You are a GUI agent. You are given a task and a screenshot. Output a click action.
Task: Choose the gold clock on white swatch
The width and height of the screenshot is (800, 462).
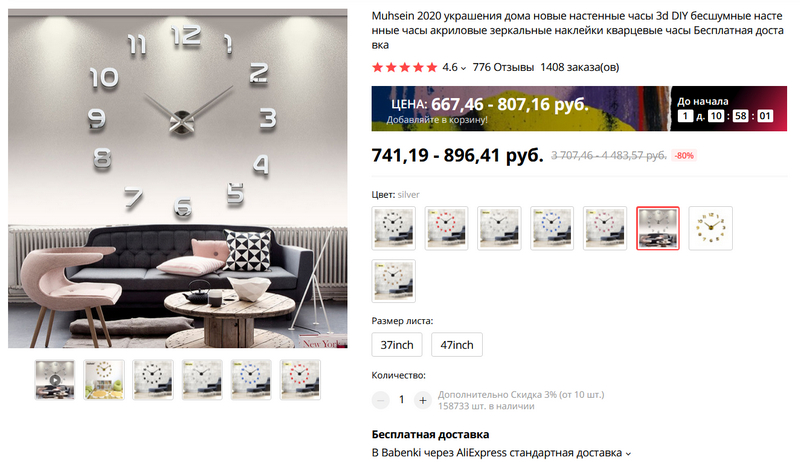(x=711, y=228)
